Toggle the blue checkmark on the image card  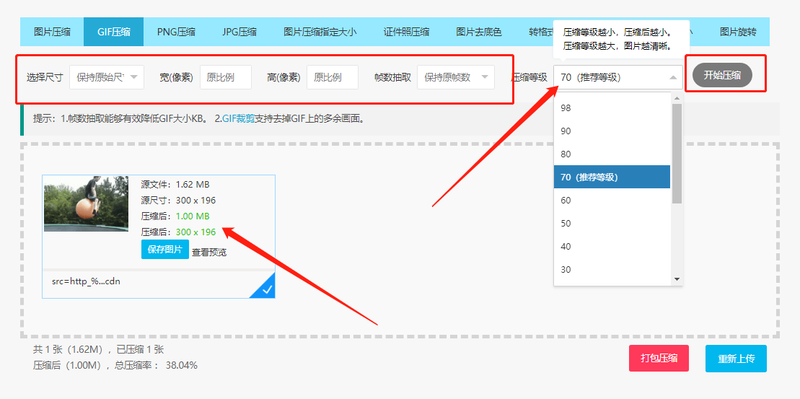(265, 289)
